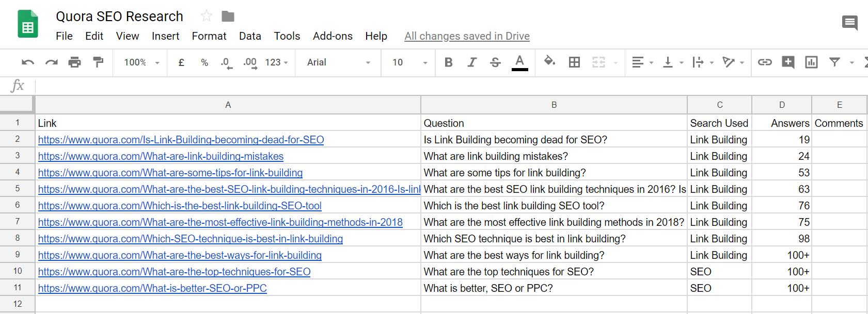Click inside the formula bar field

(x=413, y=86)
